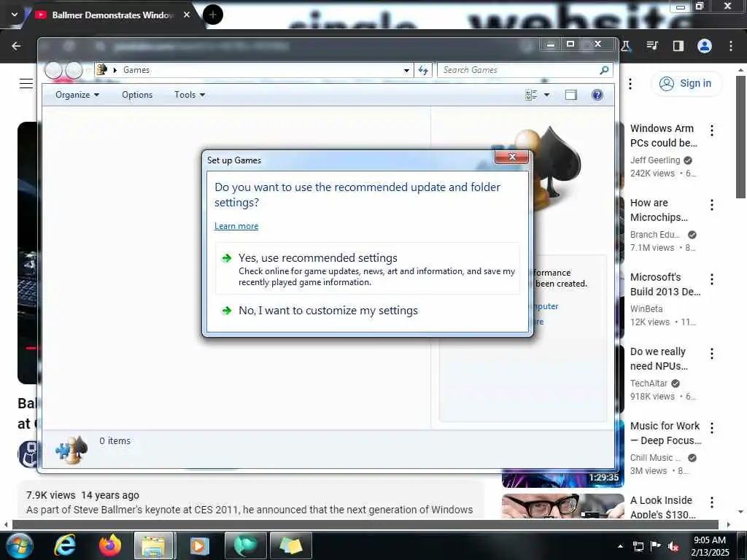Open options for Do we really need NPUs video
Image resolution: width=747 pixels, height=560 pixels.
tap(712, 354)
